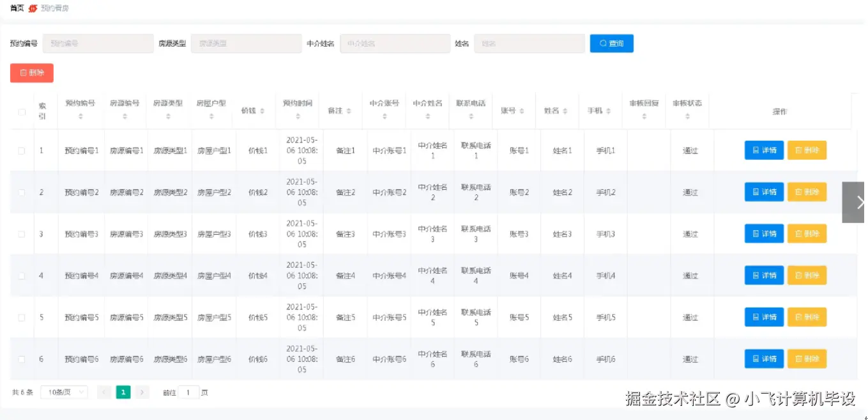The image size is (868, 420).
Task: Focus the 中介姓名 search field
Action: tap(395, 43)
